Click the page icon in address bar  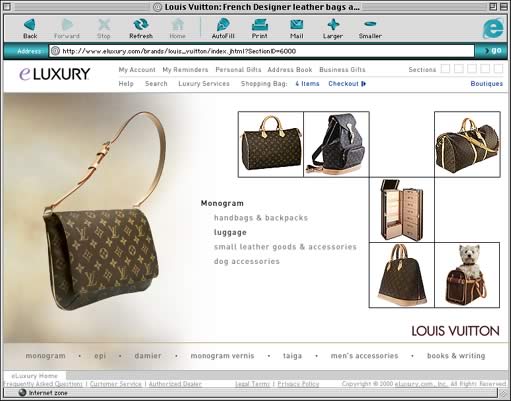55,51
